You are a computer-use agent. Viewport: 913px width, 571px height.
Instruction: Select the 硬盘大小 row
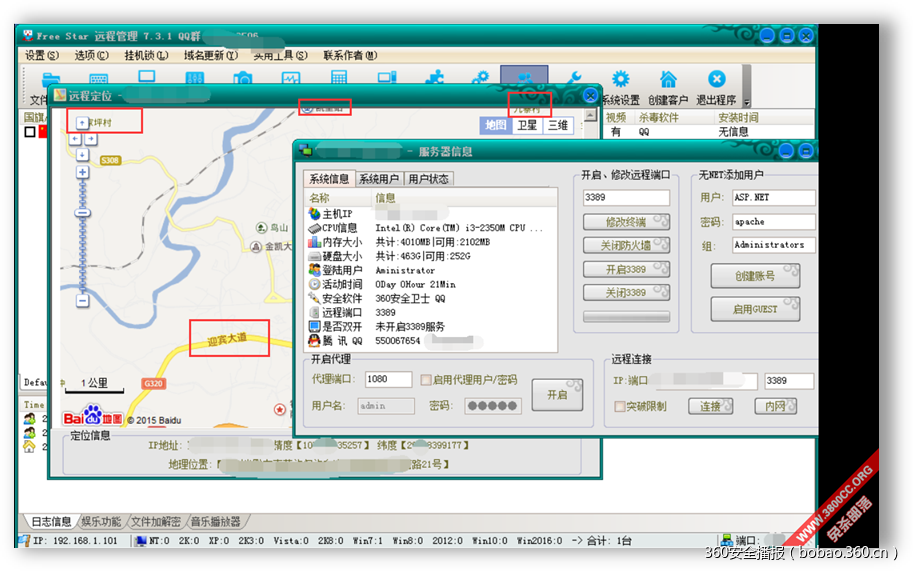click(430, 256)
